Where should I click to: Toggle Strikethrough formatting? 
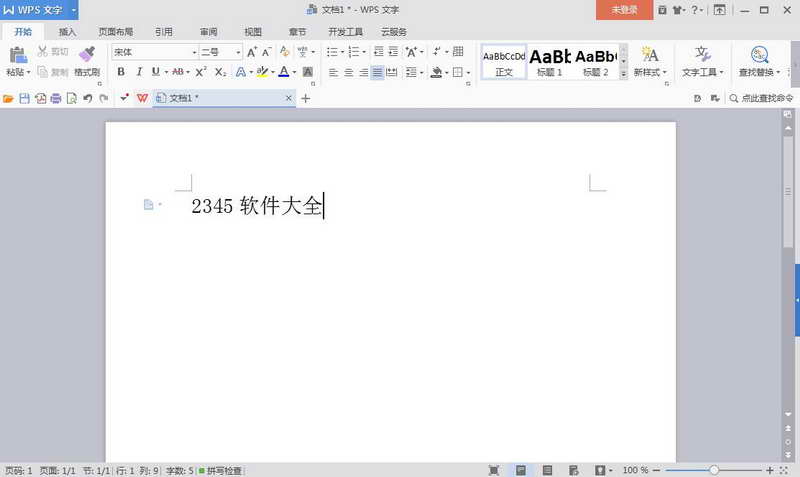coord(178,72)
